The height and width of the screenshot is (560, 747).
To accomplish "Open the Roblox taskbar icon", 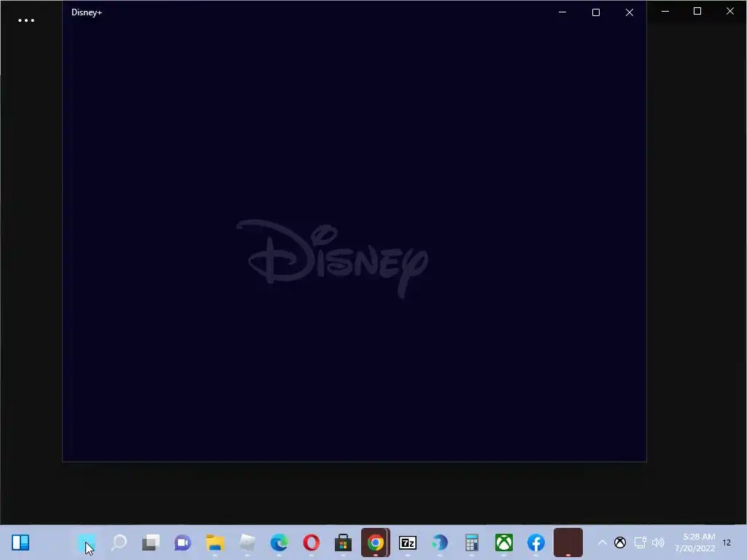I will pos(247,542).
